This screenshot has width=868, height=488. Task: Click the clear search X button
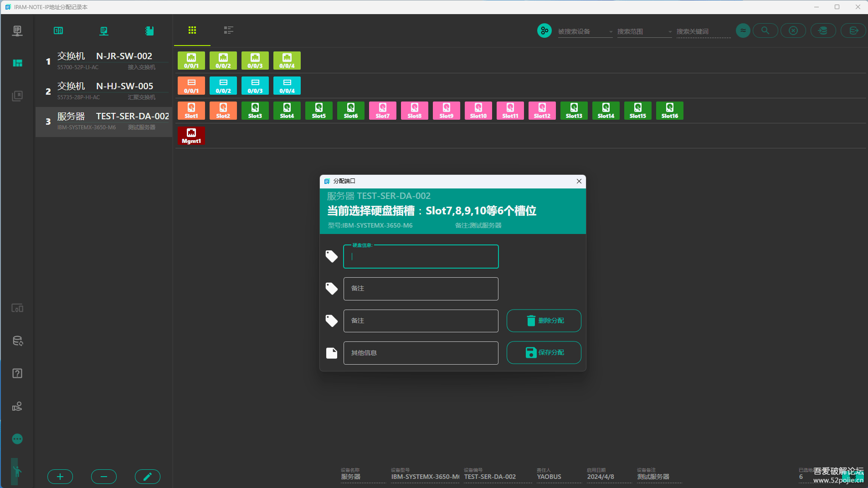coord(793,30)
